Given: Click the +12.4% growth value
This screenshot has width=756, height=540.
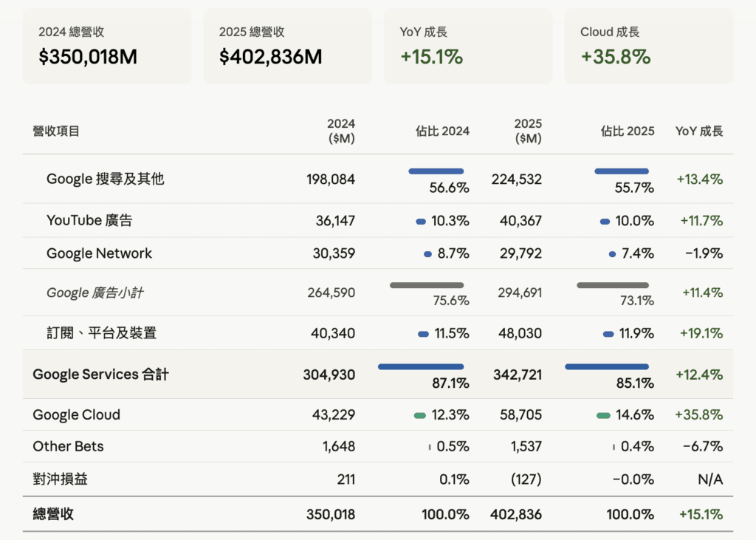Looking at the screenshot, I should coord(699,375).
